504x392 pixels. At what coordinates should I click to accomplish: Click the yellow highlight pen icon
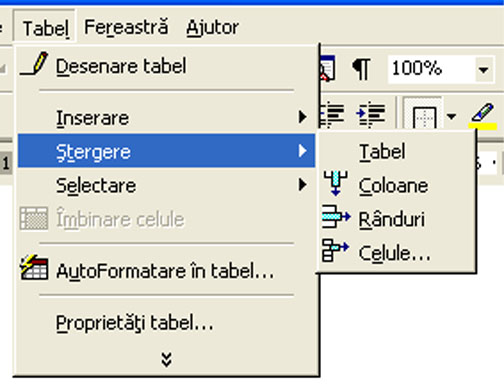pyautogui.click(x=483, y=115)
